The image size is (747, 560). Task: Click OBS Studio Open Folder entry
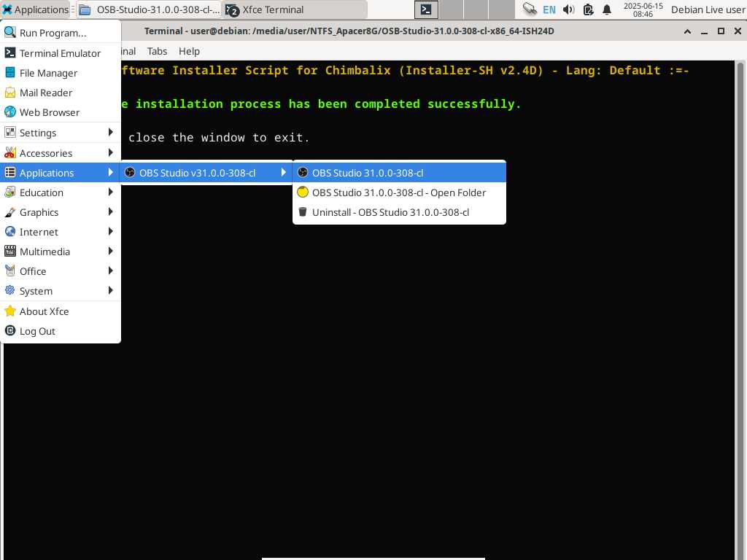coord(399,192)
